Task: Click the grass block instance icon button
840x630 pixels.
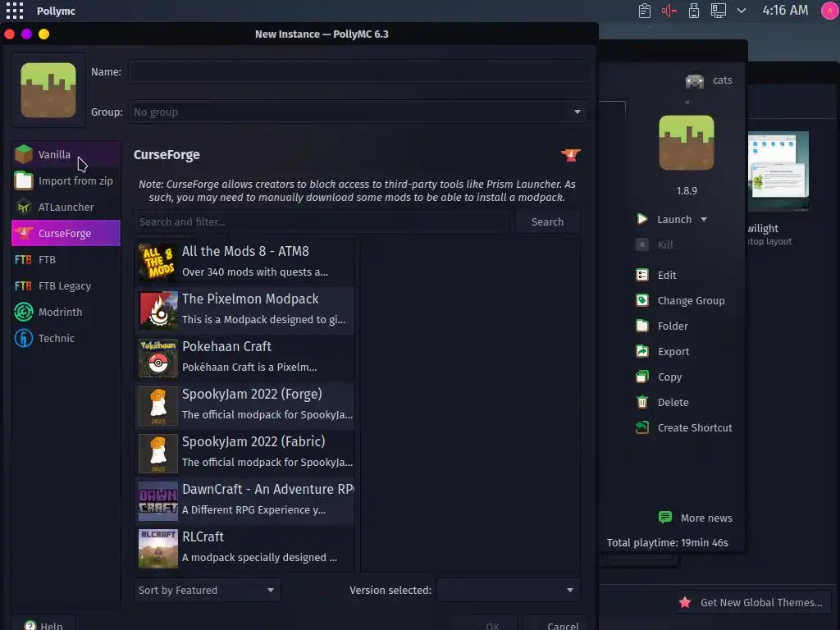Action: pyautogui.click(x=48, y=90)
